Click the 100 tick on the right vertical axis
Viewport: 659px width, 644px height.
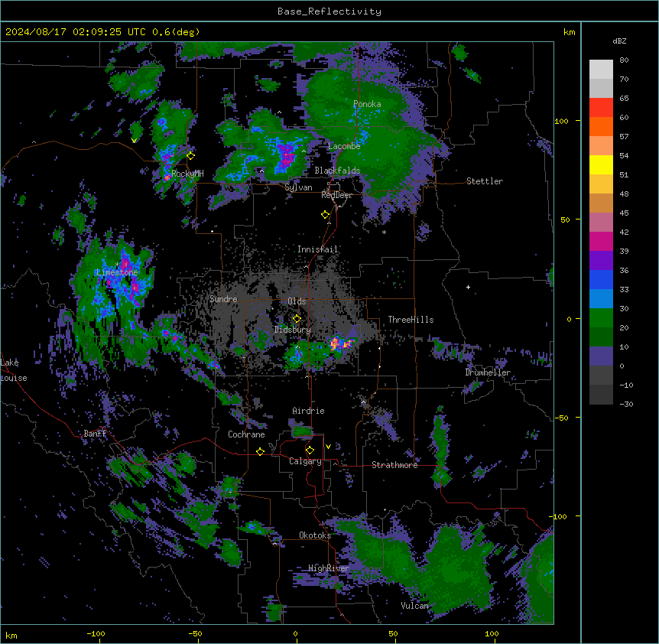(561, 121)
